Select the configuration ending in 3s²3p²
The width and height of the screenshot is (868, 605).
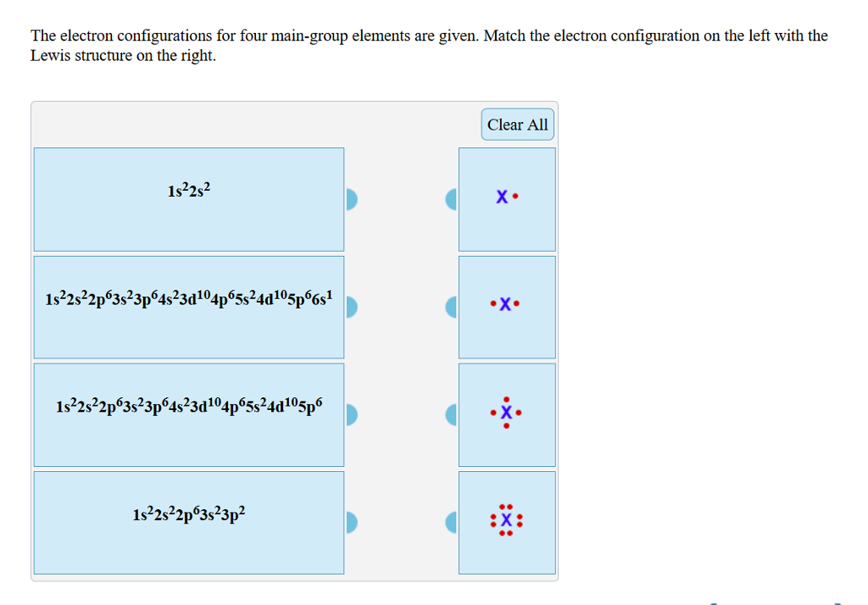coord(188,523)
